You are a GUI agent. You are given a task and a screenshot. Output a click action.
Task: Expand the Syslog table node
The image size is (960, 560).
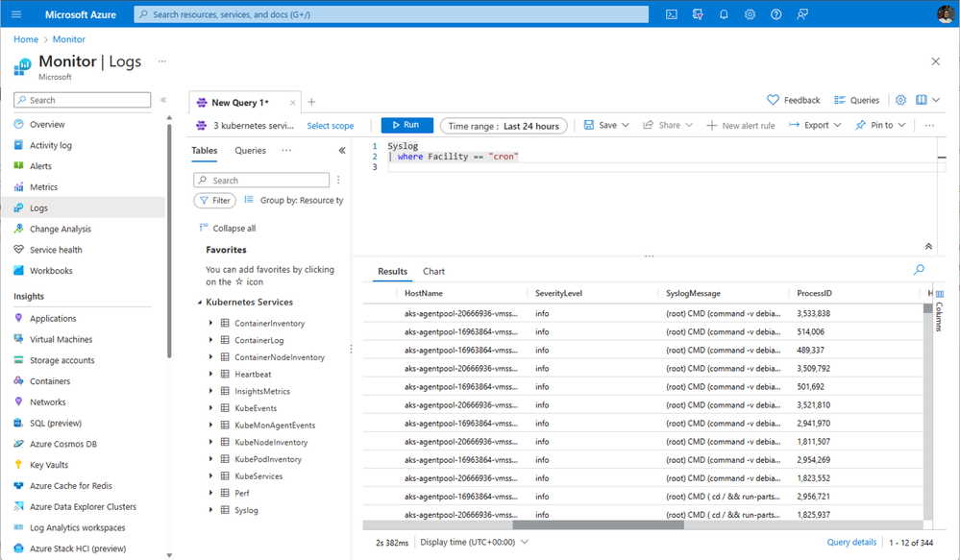click(x=210, y=510)
